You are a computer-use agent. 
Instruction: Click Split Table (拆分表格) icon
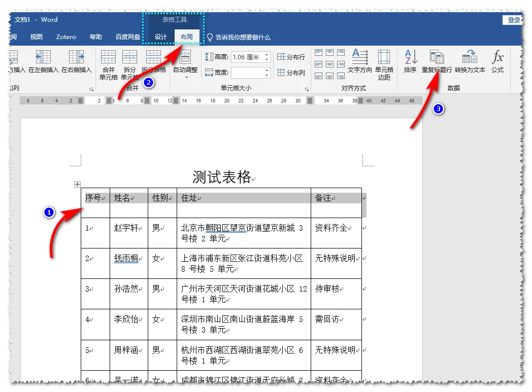pyautogui.click(x=153, y=57)
